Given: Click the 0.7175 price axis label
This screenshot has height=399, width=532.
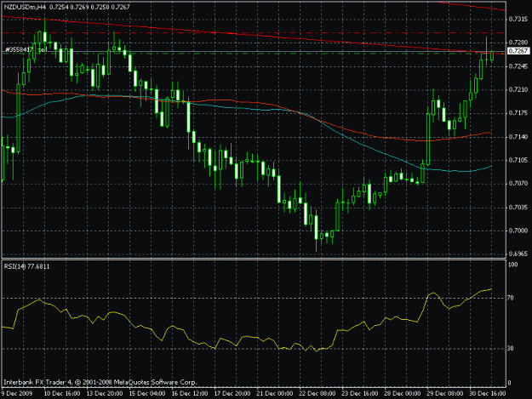Looking at the screenshot, I should click(x=518, y=113).
